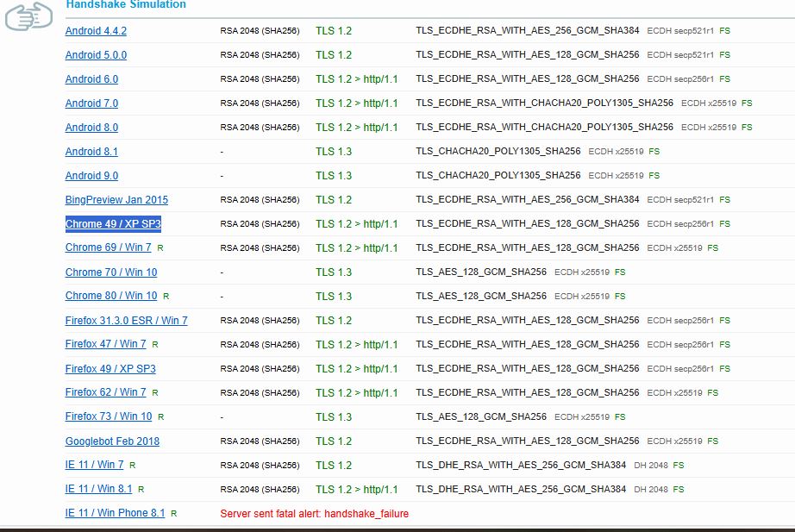The height and width of the screenshot is (532, 795).
Task: Click the IE 11 / Win 7 link
Action: point(94,466)
